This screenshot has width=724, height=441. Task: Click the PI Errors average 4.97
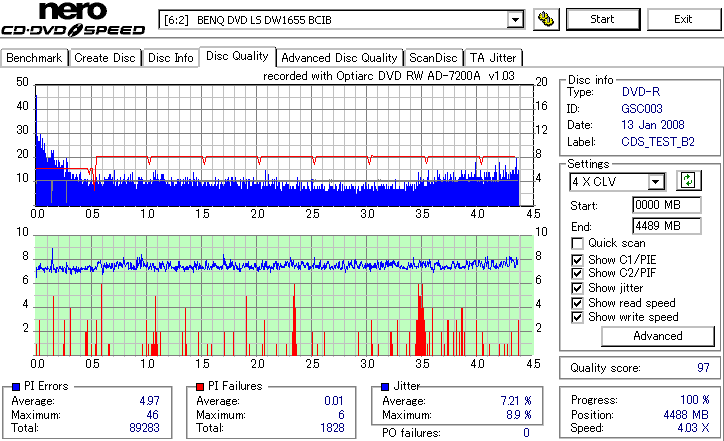click(150, 401)
